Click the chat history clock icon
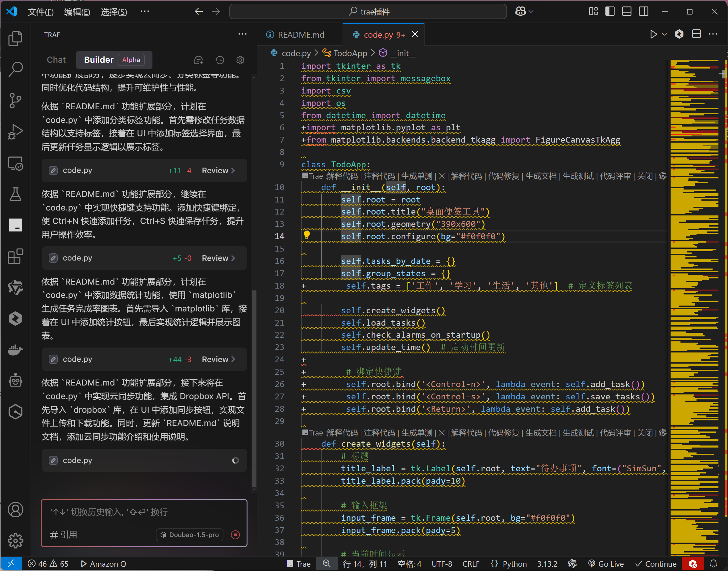Viewport: 728px width, 571px height. (220, 60)
